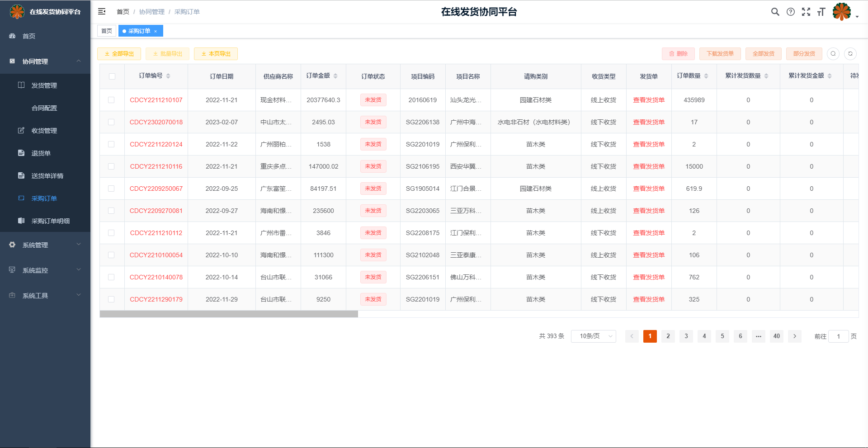868x448 pixels.
Task: Switch to the 首页 tab
Action: tap(107, 31)
